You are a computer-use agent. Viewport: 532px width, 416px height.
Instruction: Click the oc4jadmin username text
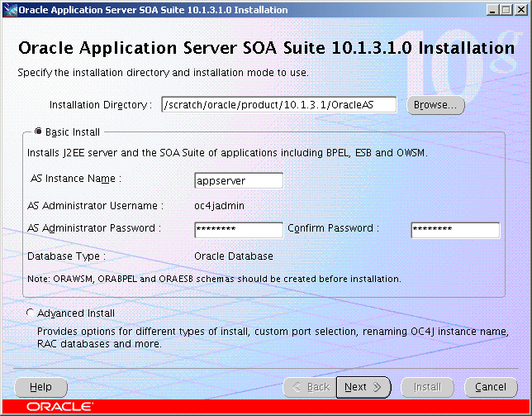(x=219, y=206)
